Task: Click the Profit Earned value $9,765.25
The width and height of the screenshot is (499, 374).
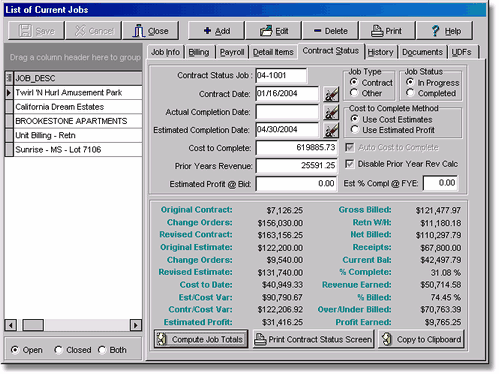Action: pyautogui.click(x=443, y=322)
